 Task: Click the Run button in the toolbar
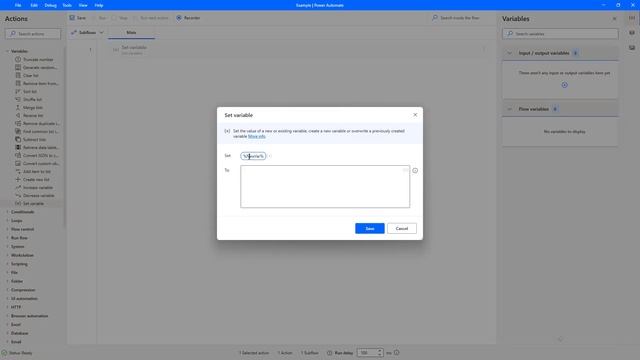pos(99,18)
